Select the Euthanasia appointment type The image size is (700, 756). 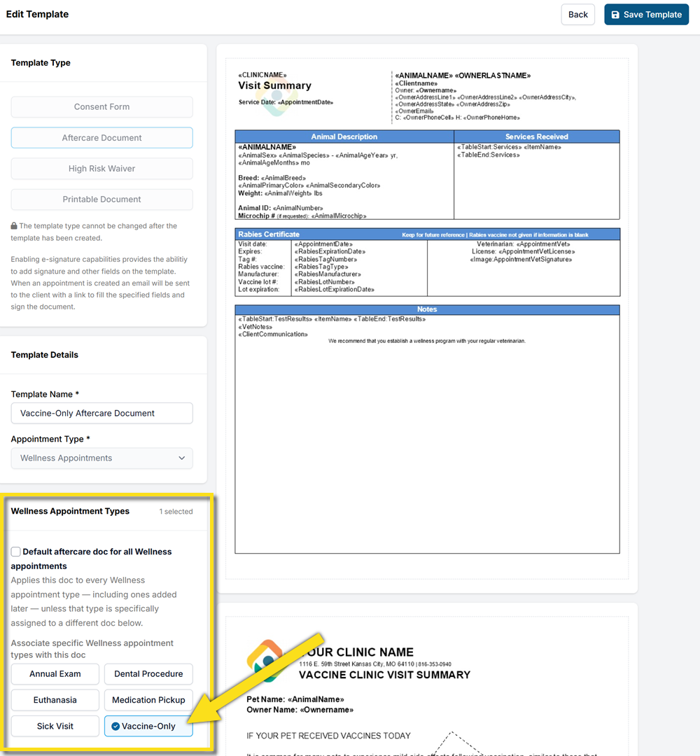point(55,700)
